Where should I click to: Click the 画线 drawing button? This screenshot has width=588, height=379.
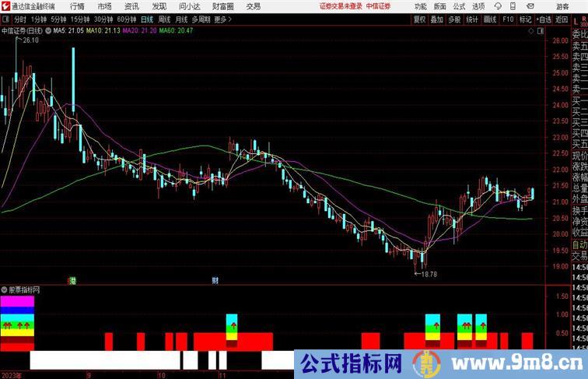490,19
